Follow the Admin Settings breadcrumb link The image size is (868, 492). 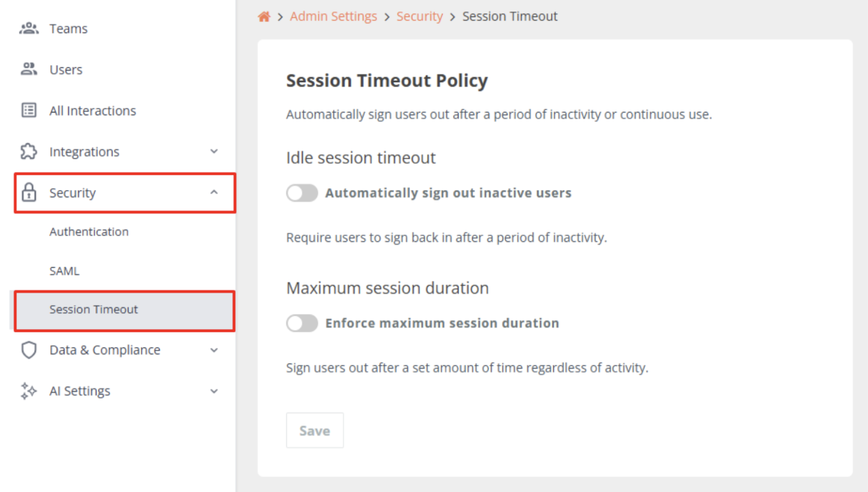click(x=333, y=17)
